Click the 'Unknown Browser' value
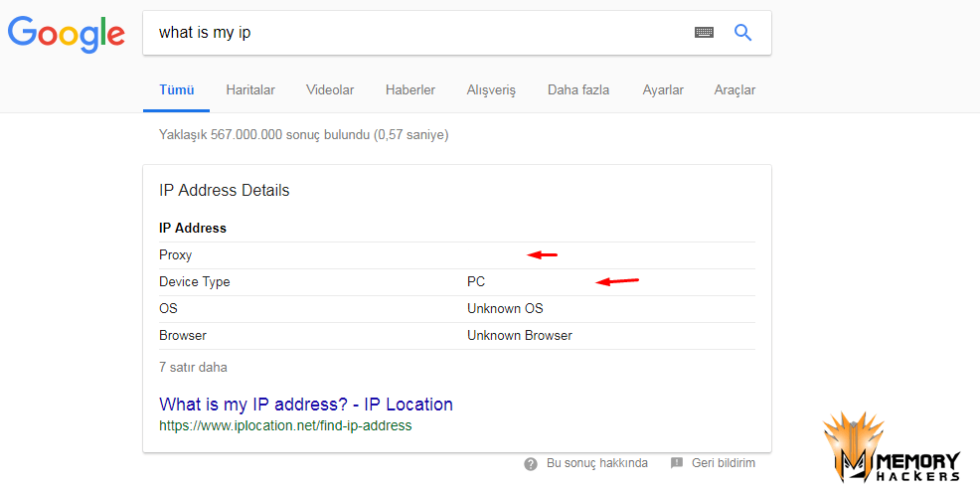Viewport: 980px width, 489px height. click(x=520, y=336)
